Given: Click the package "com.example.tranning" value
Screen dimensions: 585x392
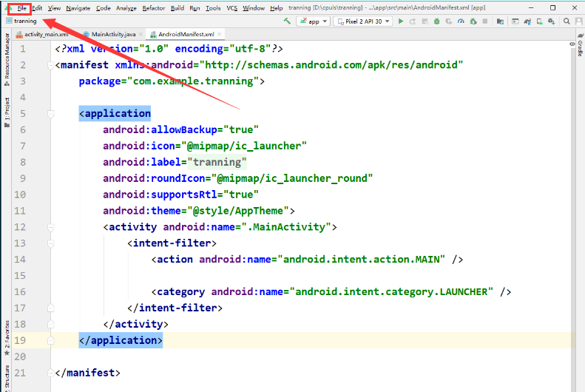Looking at the screenshot, I should click(193, 81).
